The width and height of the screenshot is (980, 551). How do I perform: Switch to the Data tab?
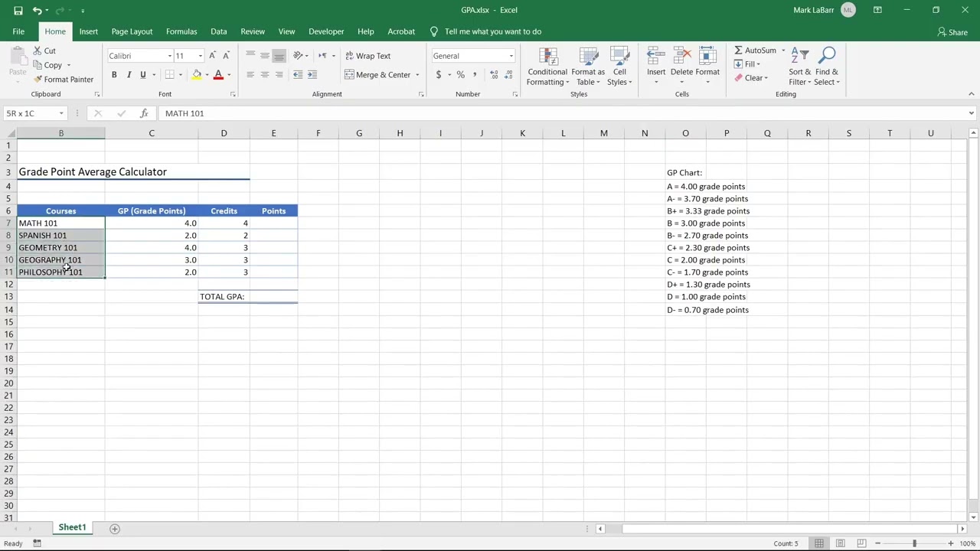219,31
